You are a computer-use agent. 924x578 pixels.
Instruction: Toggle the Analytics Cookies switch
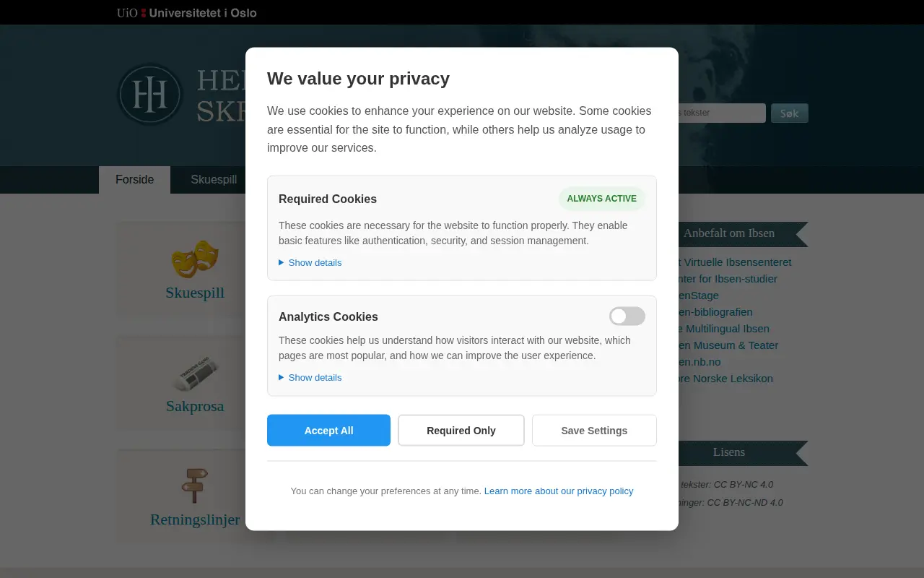coord(627,316)
